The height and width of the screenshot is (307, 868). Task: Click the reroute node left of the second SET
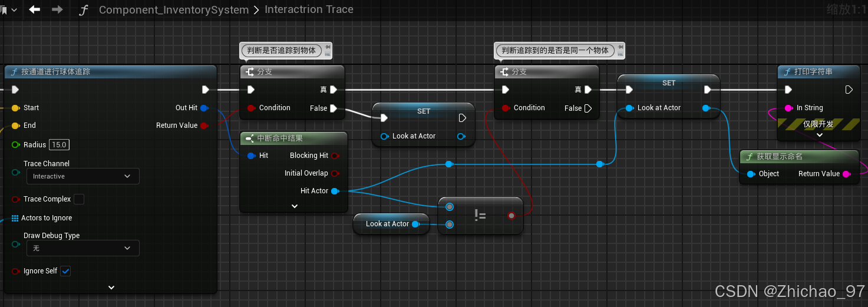pos(600,164)
